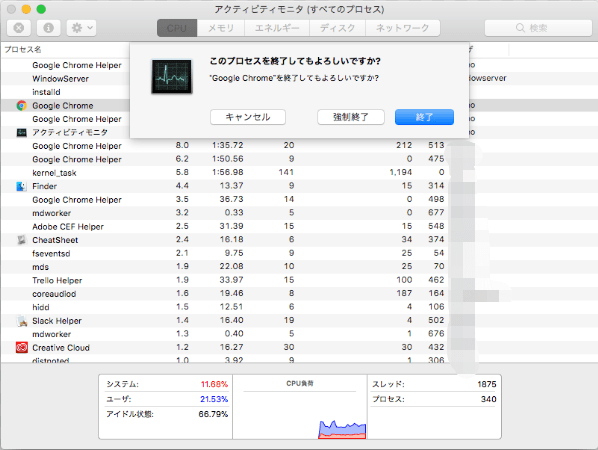The width and height of the screenshot is (598, 450).
Task: Click the プロセス count 340
Action: [489, 399]
